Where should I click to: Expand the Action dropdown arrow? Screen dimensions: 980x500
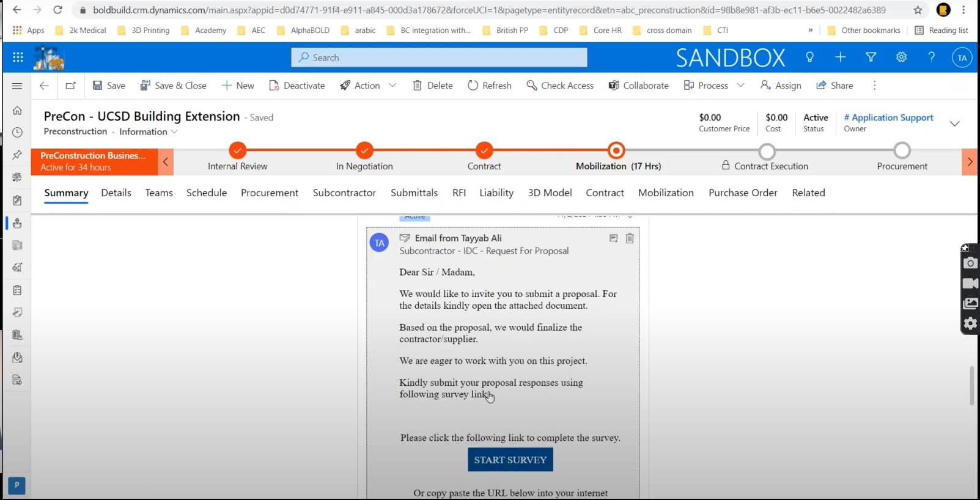(x=392, y=86)
